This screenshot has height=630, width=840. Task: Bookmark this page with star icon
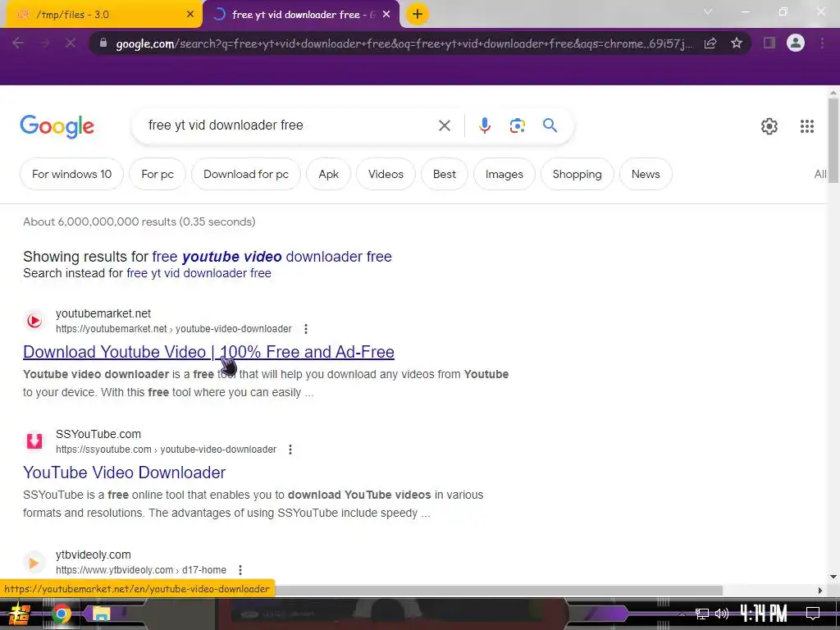point(737,43)
